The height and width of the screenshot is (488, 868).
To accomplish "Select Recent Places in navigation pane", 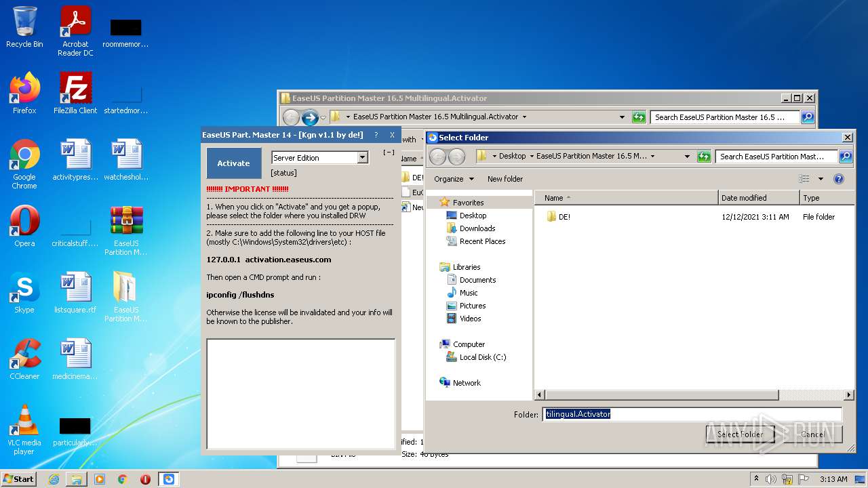I will [476, 241].
